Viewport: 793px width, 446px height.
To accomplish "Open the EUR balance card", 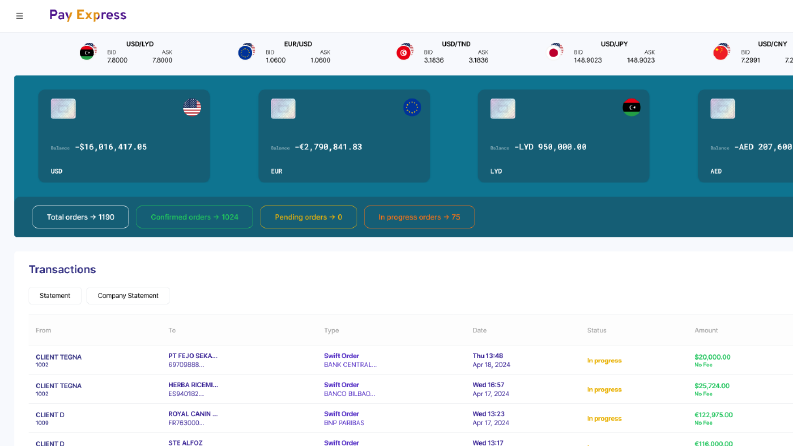I will (x=344, y=136).
